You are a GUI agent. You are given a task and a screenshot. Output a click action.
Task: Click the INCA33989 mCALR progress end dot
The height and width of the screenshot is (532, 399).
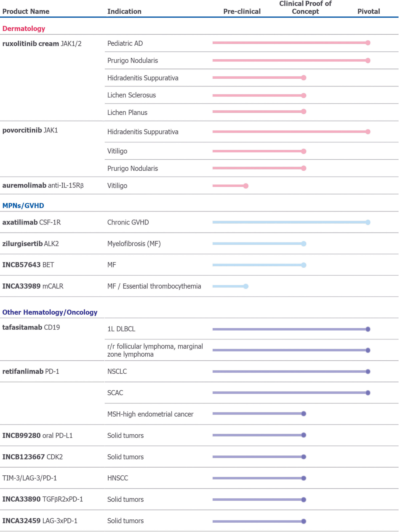point(246,286)
